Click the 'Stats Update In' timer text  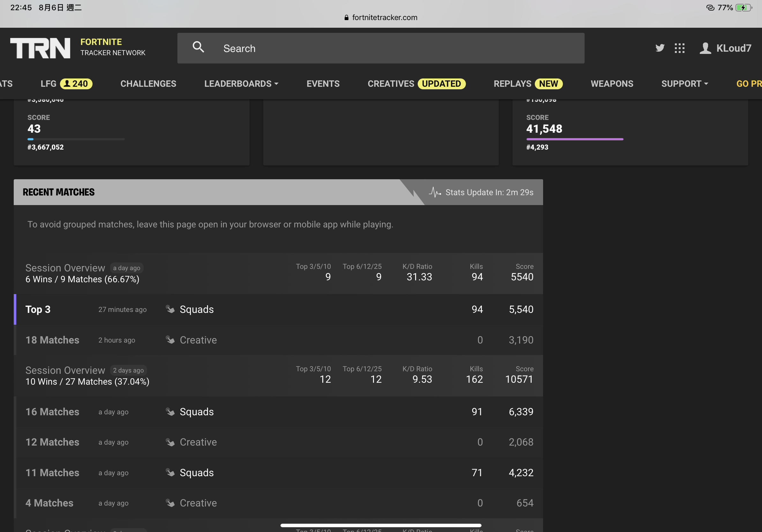click(x=489, y=192)
